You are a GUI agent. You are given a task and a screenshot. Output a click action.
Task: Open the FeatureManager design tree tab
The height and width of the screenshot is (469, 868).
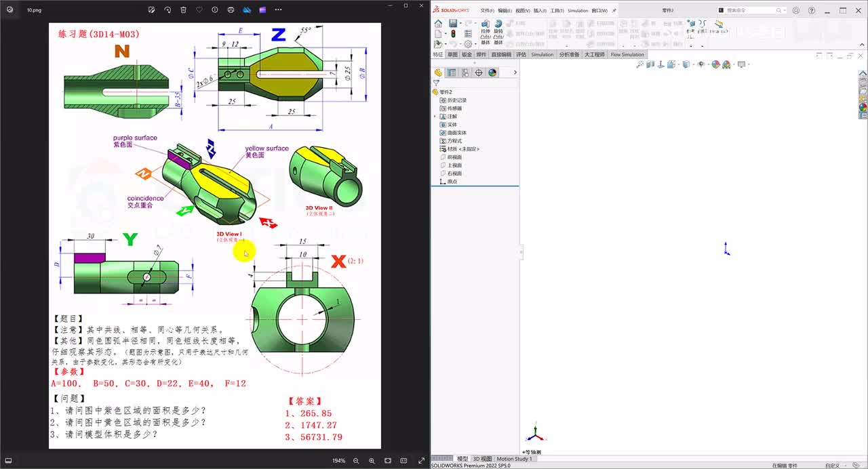(438, 73)
